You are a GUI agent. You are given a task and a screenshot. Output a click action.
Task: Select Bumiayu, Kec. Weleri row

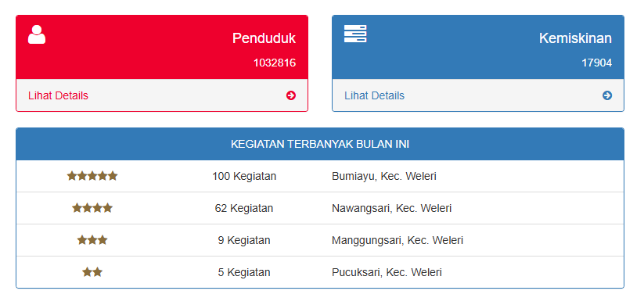pyautogui.click(x=320, y=176)
